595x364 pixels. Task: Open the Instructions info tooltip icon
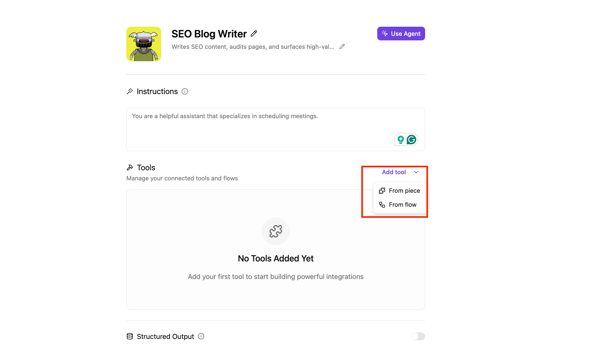pos(185,91)
